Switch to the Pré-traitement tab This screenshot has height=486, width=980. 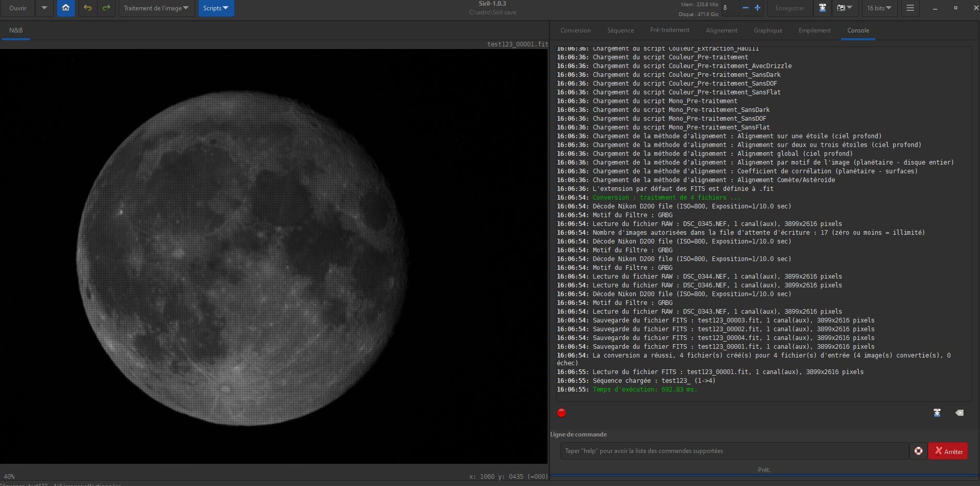click(x=669, y=30)
